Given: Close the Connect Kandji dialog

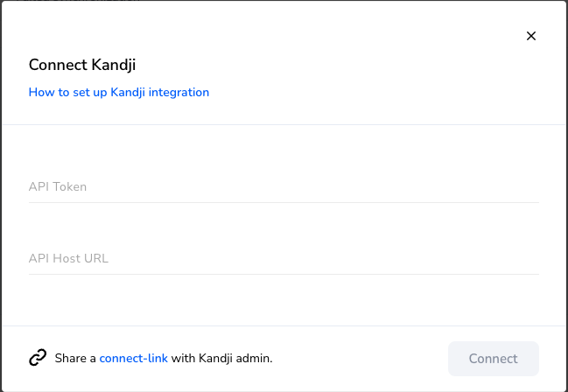Looking at the screenshot, I should [531, 36].
